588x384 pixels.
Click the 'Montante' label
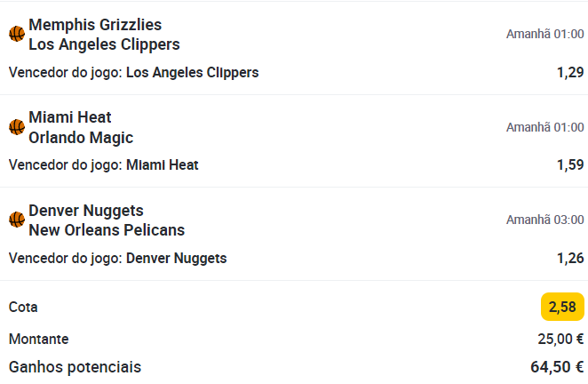(x=38, y=339)
